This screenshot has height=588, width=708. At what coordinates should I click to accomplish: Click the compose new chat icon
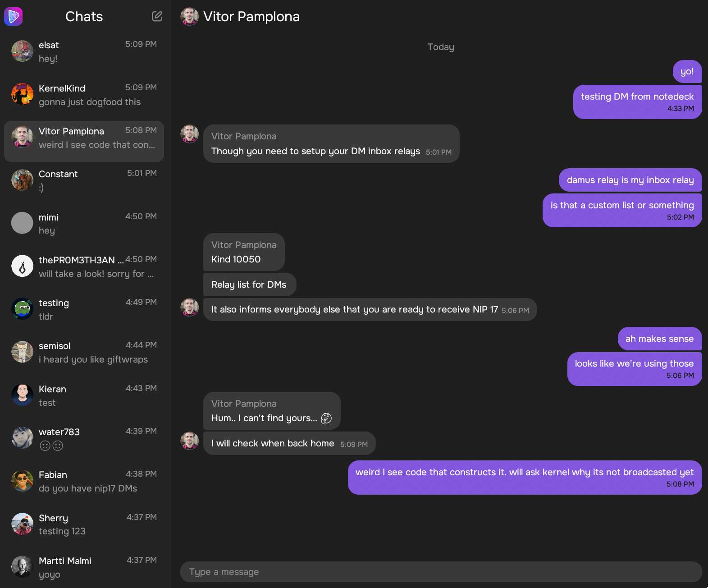click(157, 17)
